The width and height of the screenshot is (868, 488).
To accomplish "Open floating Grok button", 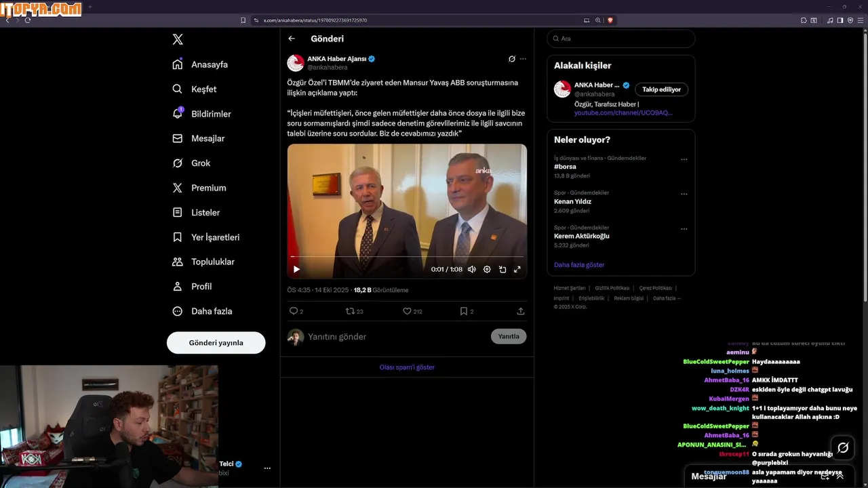I will (x=843, y=448).
